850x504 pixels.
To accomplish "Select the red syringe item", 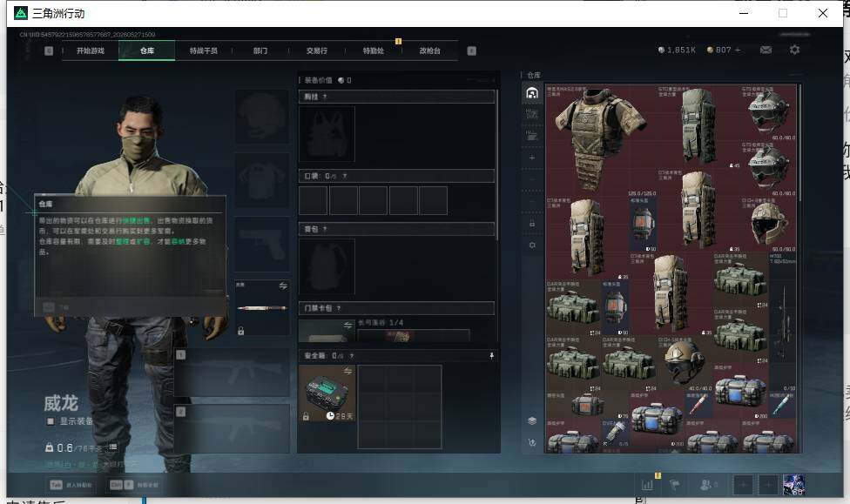I will point(698,405).
